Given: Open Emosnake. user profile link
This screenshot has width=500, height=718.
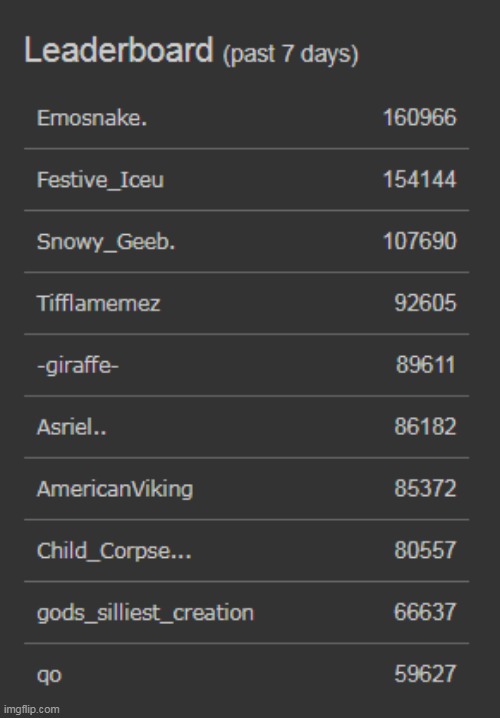Looking at the screenshot, I should (92, 119).
